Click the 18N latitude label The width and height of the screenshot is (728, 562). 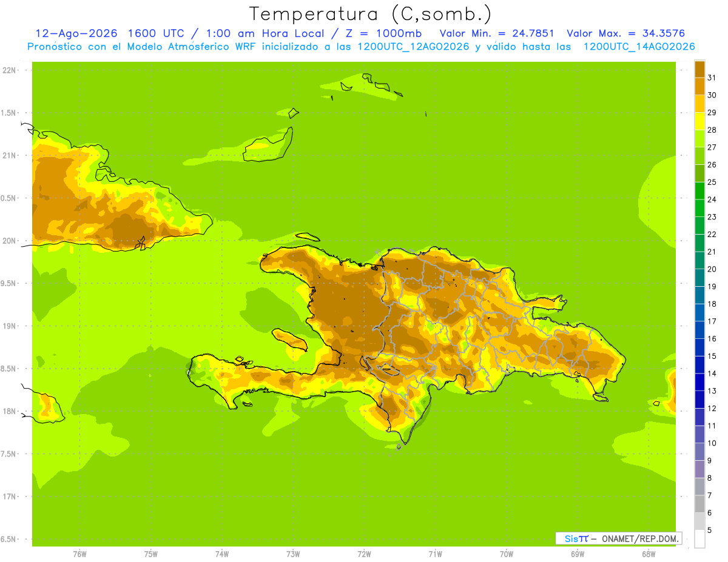pos(9,411)
